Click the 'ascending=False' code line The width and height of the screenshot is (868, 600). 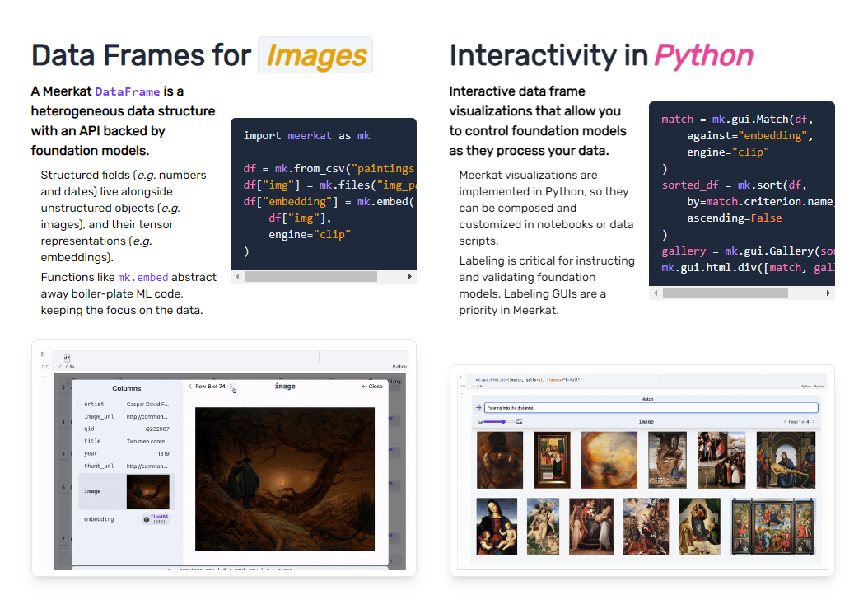point(735,218)
